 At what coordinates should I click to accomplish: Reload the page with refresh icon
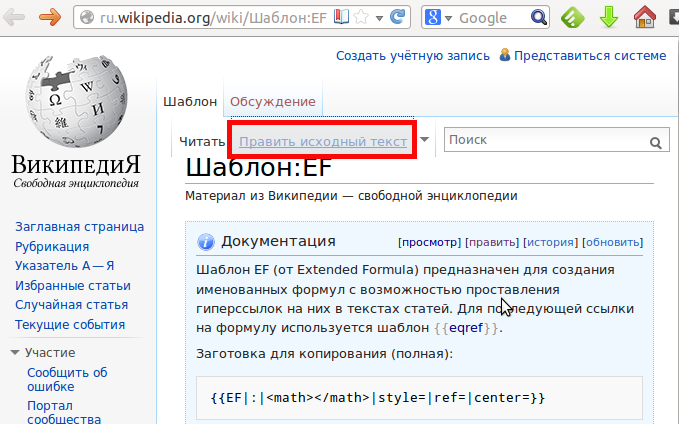[398, 17]
